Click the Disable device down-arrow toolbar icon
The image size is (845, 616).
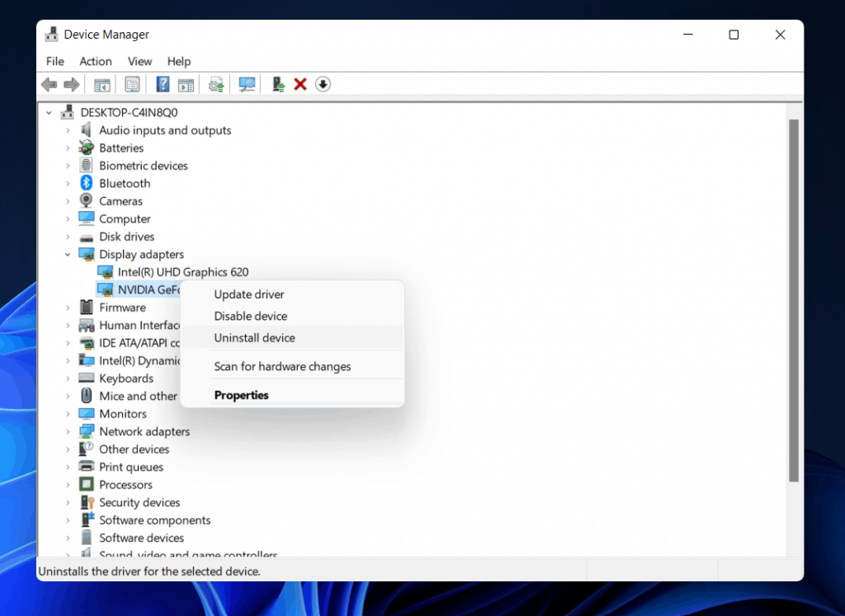(x=323, y=84)
